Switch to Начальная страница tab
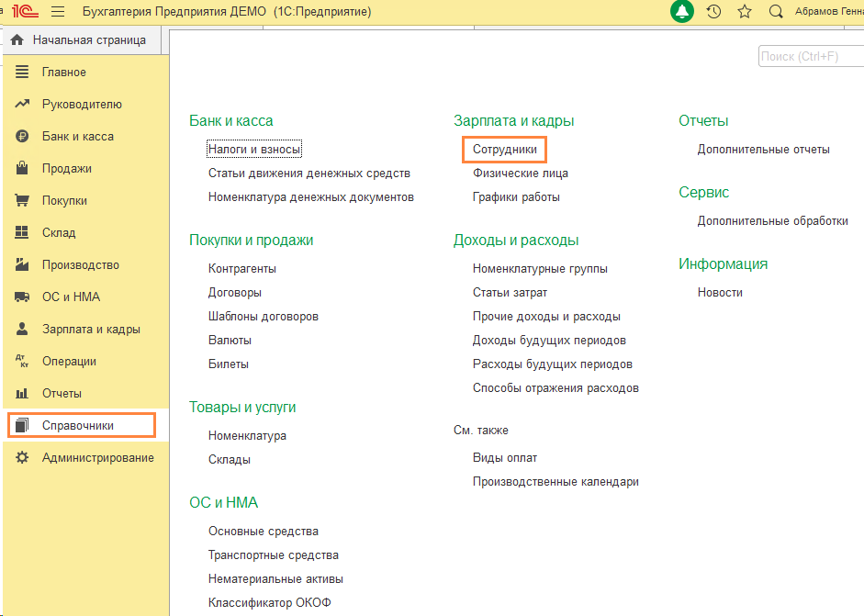Screen dimensions: 864x616 (82, 40)
